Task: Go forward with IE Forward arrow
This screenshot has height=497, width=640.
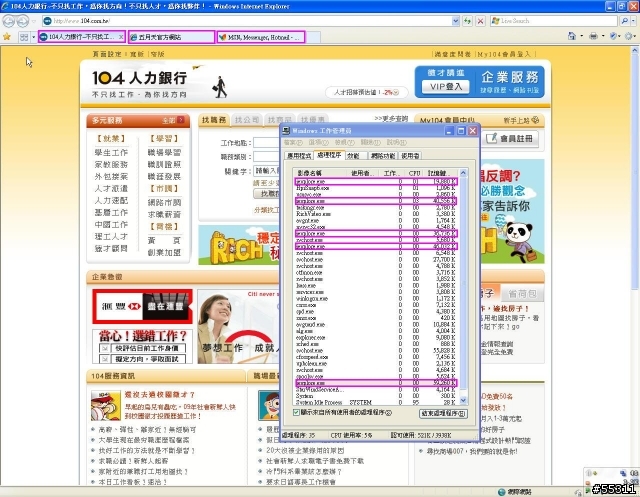Action: 22,21
